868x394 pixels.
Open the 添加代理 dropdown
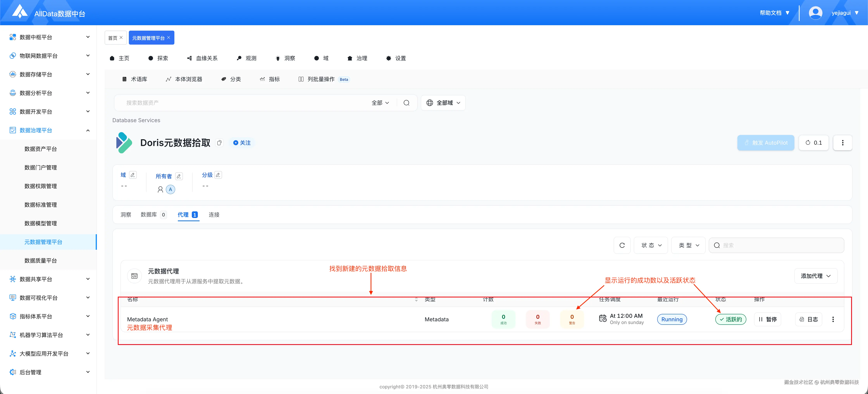815,276
